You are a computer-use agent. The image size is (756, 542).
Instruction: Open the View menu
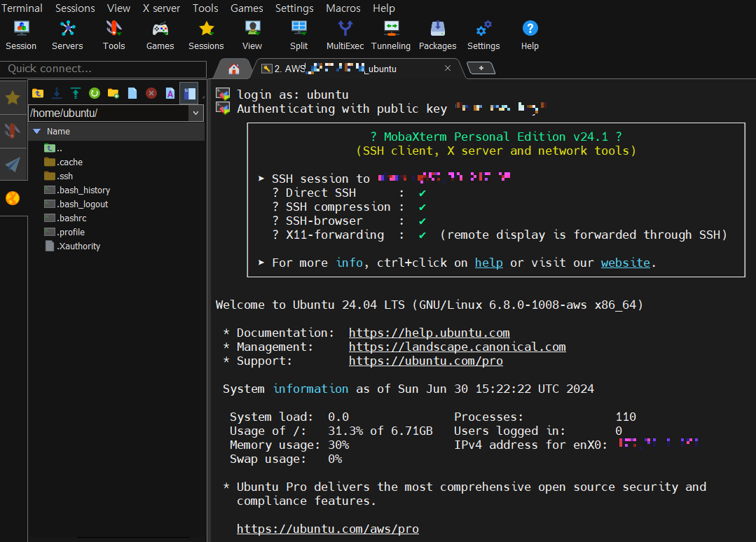[x=118, y=8]
